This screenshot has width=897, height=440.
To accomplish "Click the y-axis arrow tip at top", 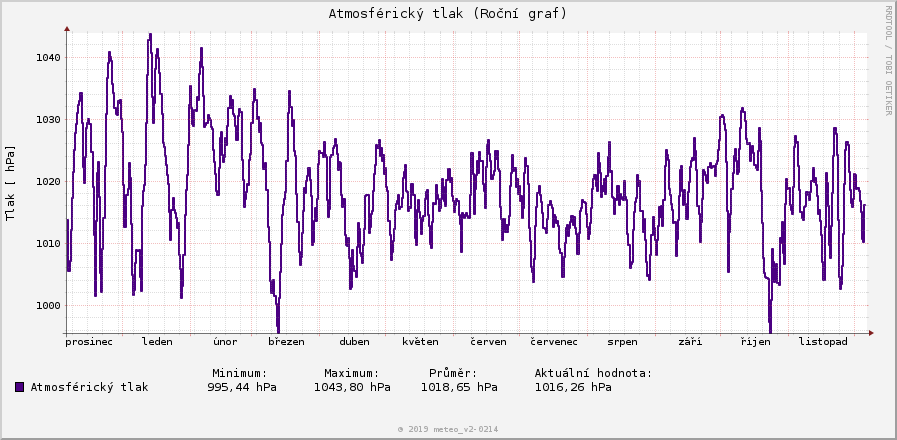I will 66,28.
